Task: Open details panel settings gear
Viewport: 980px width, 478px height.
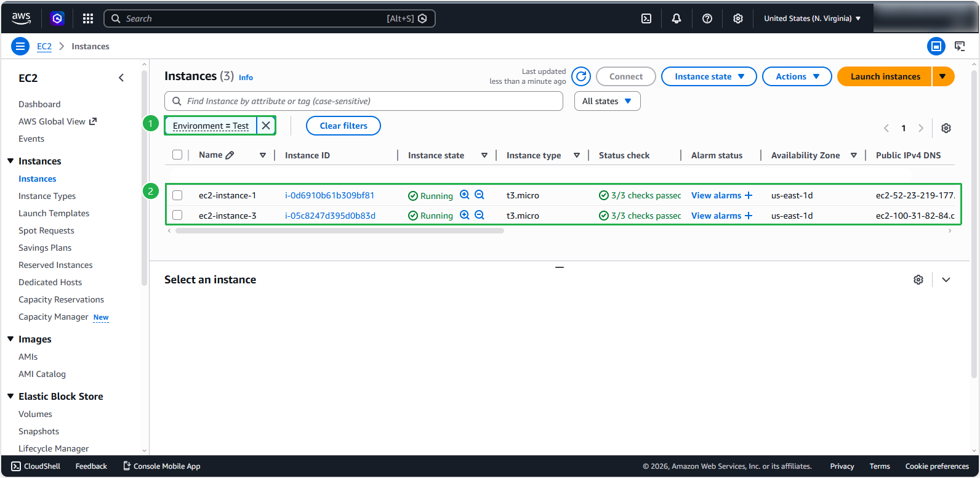Action: 918,280
